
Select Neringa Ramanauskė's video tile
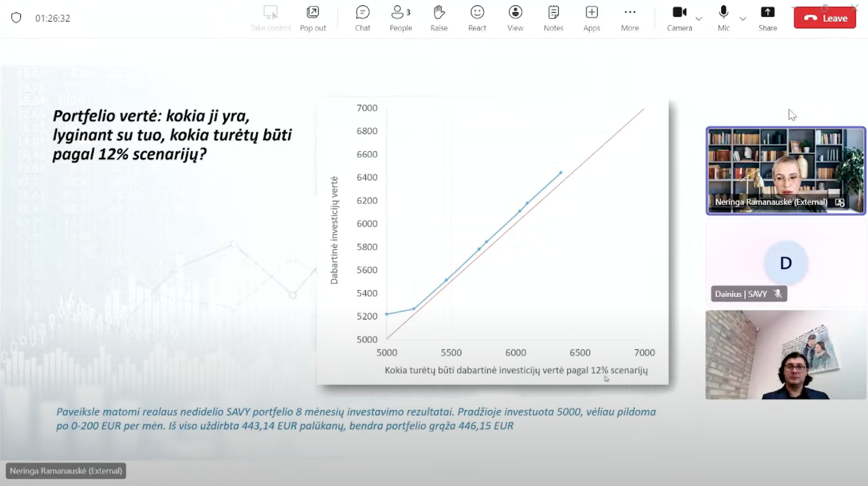pos(785,171)
